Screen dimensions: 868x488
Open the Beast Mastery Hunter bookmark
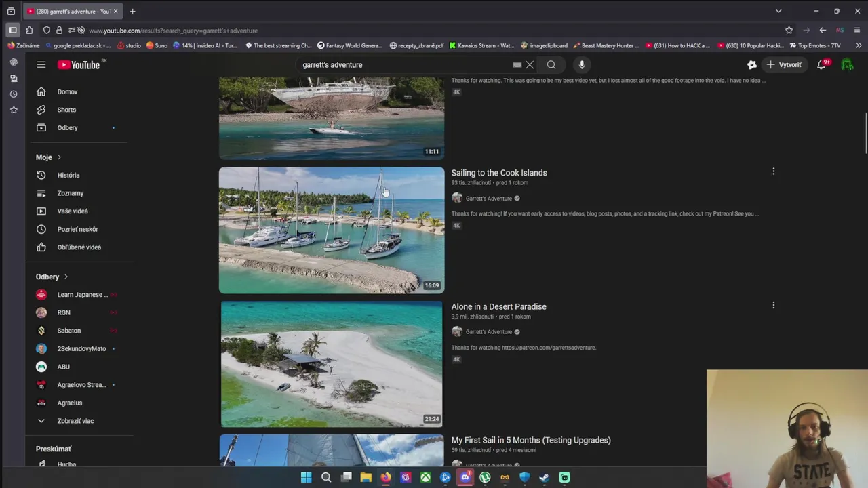point(606,45)
